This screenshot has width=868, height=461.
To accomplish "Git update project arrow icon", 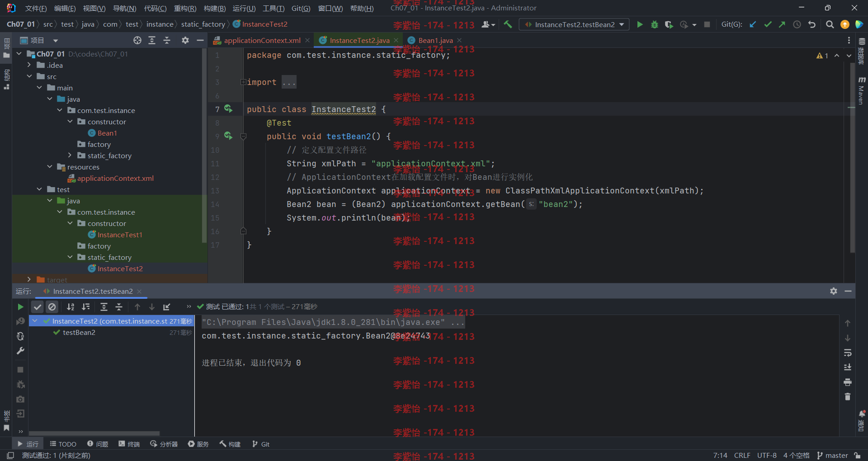I will 753,24.
